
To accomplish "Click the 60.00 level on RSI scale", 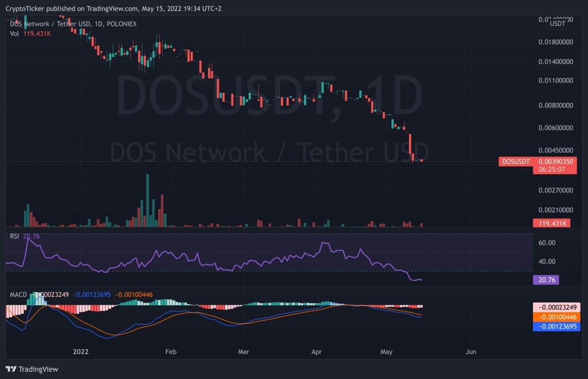I will [x=547, y=243].
